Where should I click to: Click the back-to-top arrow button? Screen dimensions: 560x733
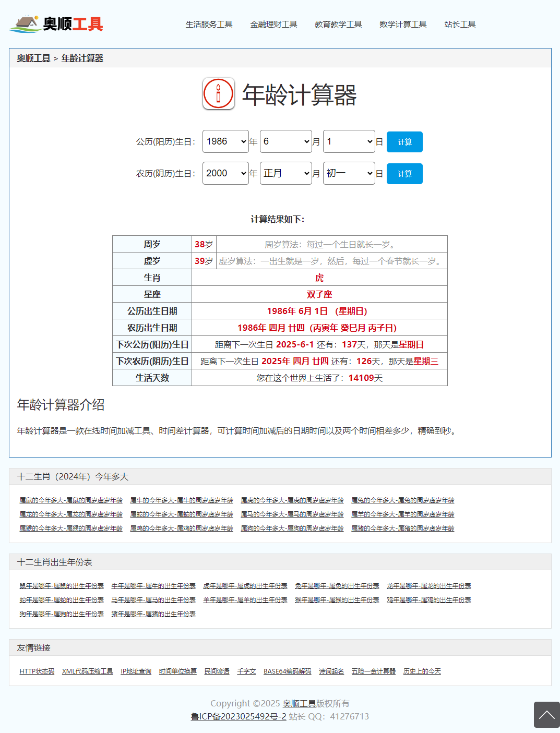pyautogui.click(x=546, y=714)
